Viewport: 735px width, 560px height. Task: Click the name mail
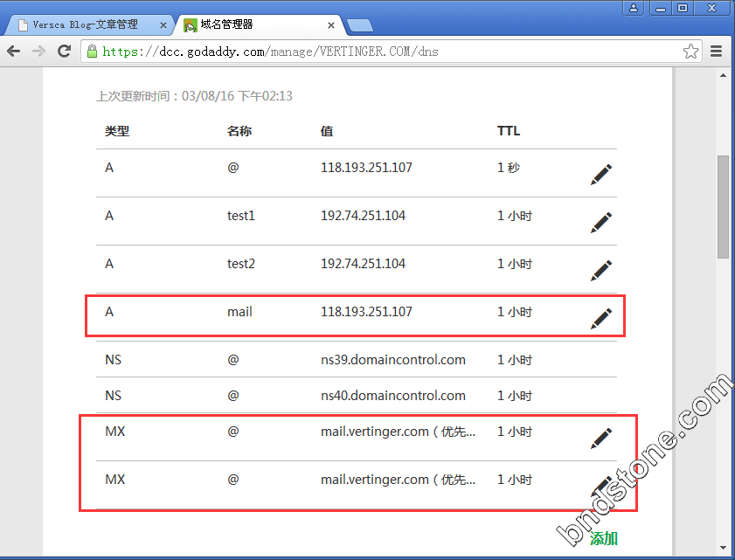(x=239, y=312)
